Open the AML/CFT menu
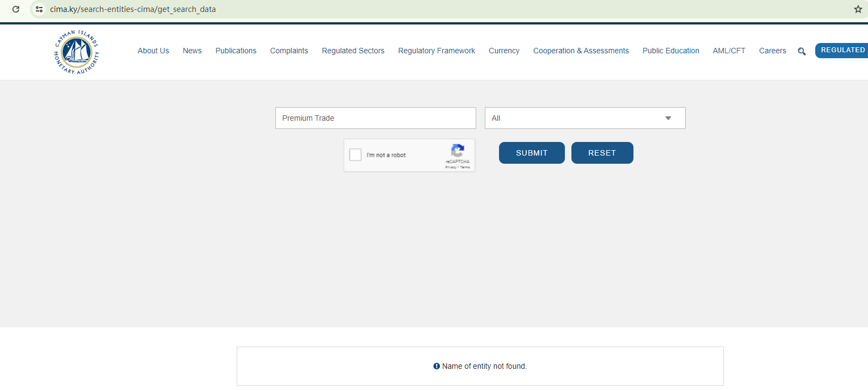 tap(729, 51)
